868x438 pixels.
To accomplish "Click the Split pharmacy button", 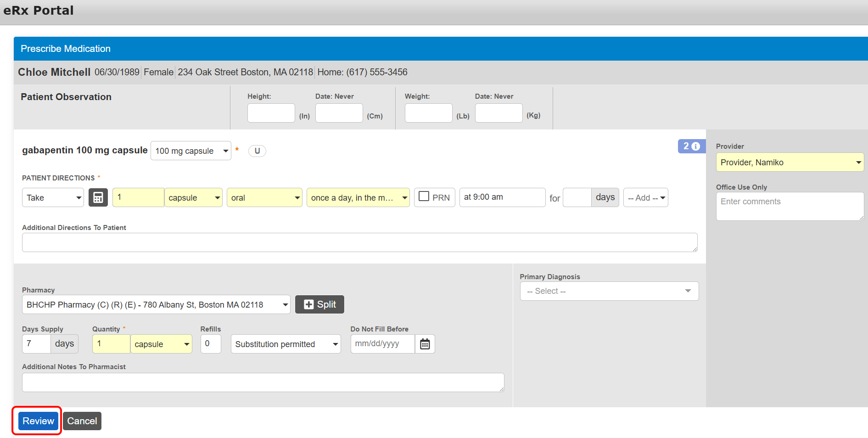I will click(x=319, y=304).
